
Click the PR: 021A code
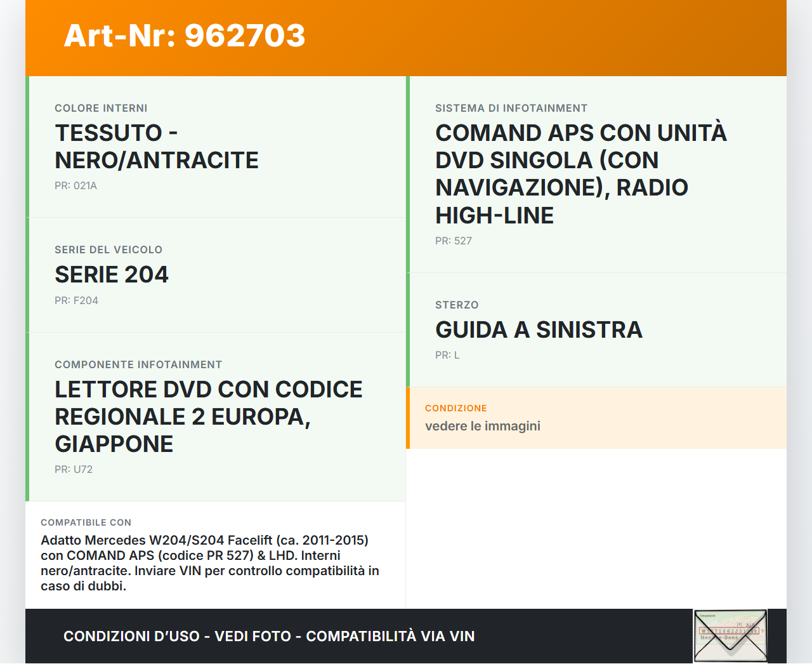click(75, 186)
